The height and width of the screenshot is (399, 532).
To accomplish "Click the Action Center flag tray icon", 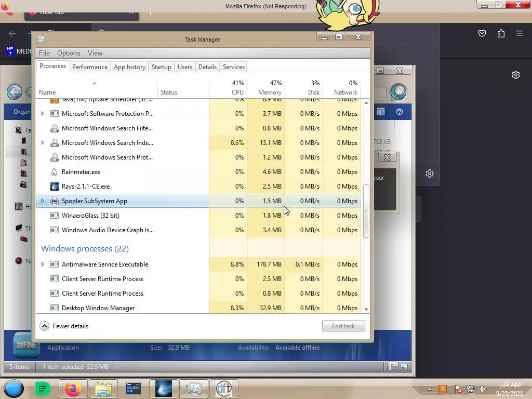I will 458,389.
